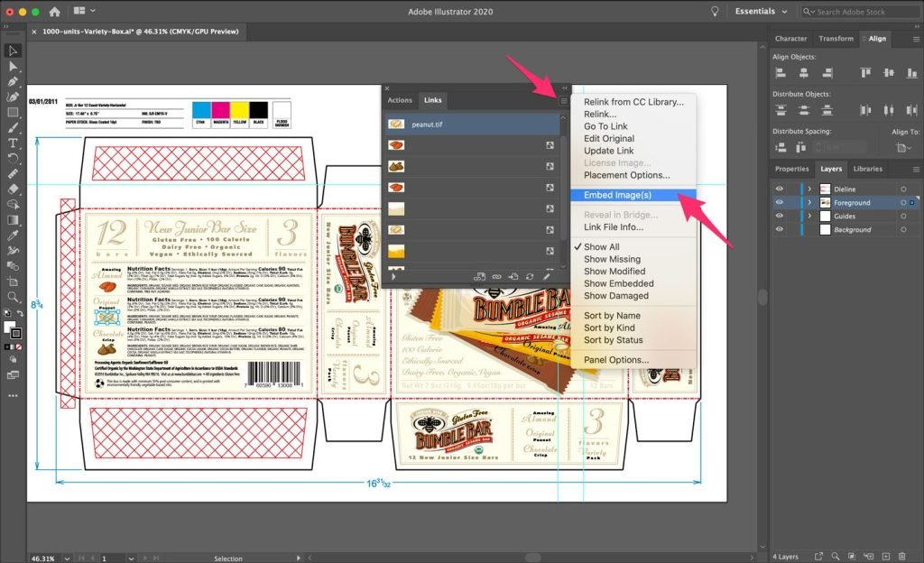Open the arrange documents dropdown
Image resolution: width=924 pixels, height=563 pixels.
(x=84, y=11)
